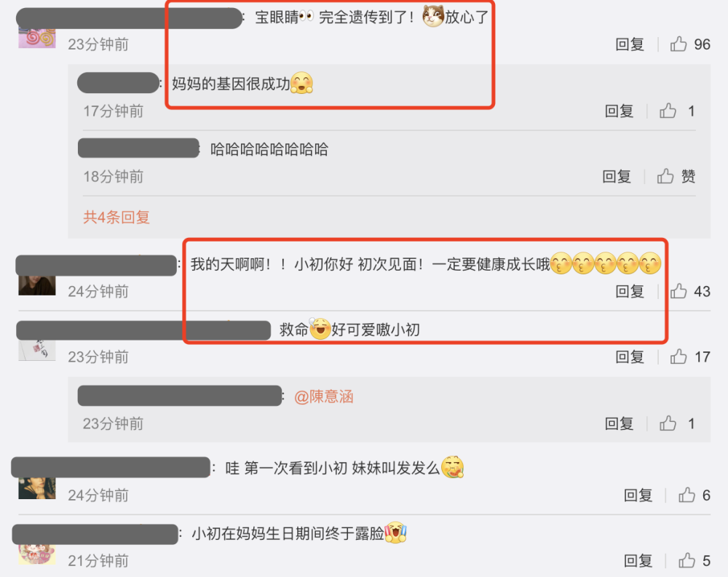Open the @陳意涵 mention link
The height and width of the screenshot is (577, 728).
324,397
